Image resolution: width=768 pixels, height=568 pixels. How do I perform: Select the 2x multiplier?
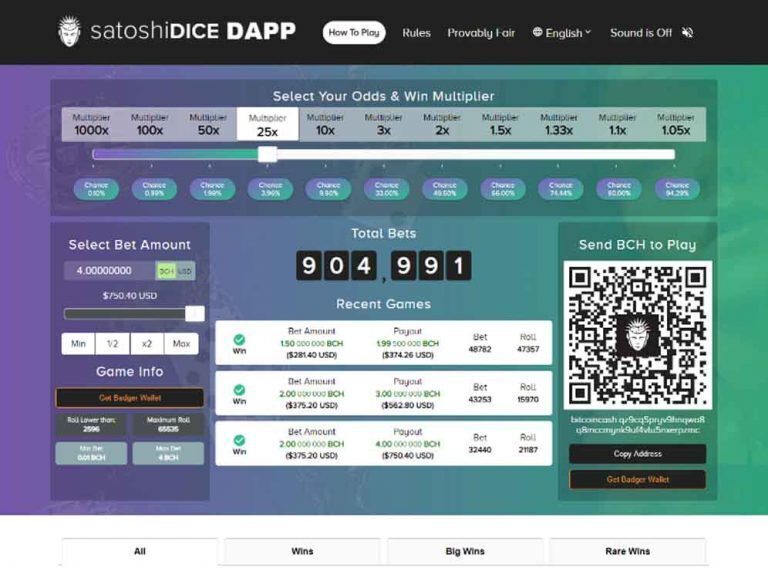click(442, 124)
